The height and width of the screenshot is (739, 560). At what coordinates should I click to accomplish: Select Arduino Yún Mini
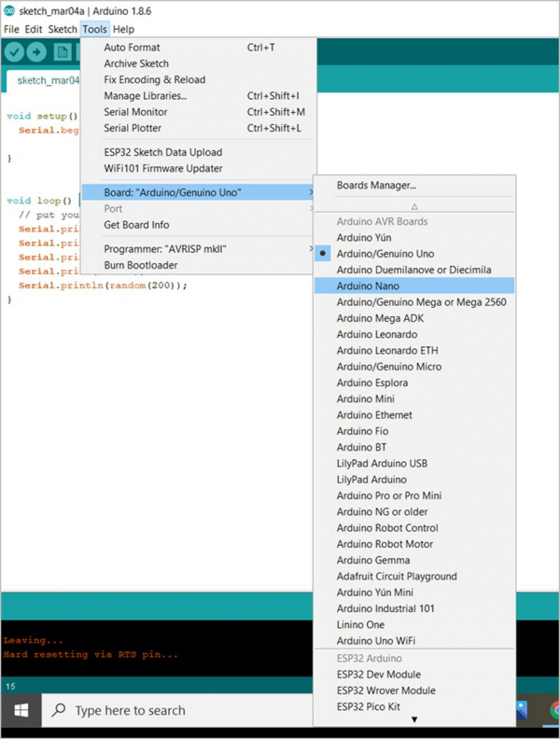point(414,592)
